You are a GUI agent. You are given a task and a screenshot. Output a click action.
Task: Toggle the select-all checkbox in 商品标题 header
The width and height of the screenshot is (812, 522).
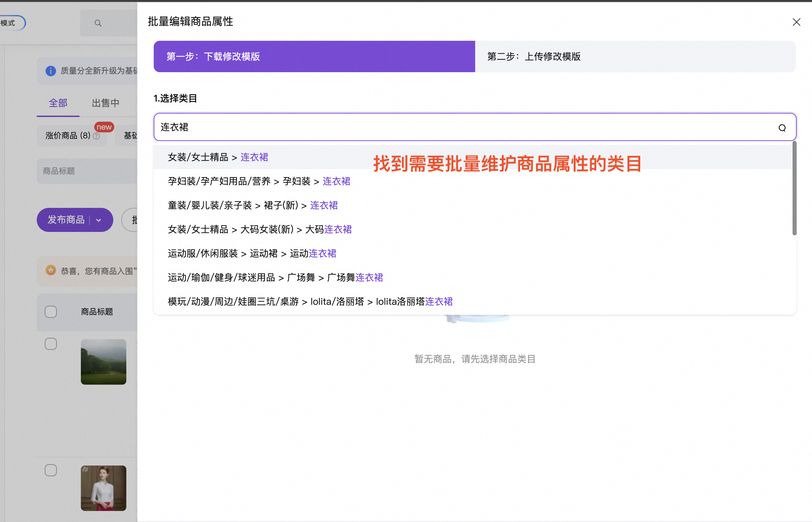pos(51,311)
